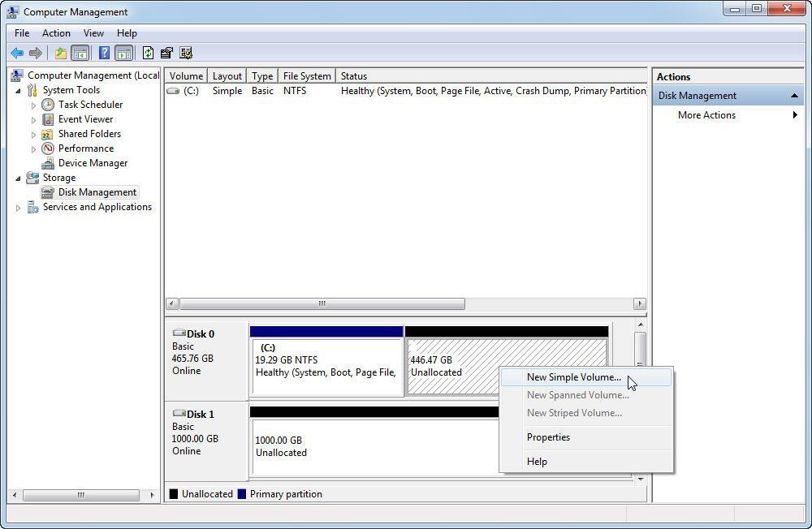Click the disk view scroll down arrow
This screenshot has width=812, height=529.
[x=641, y=480]
